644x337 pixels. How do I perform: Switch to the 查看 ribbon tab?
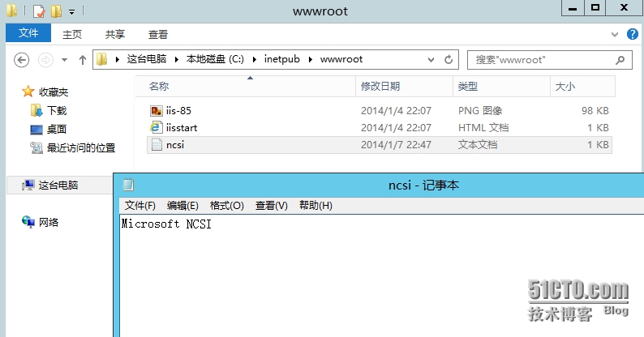pos(158,35)
